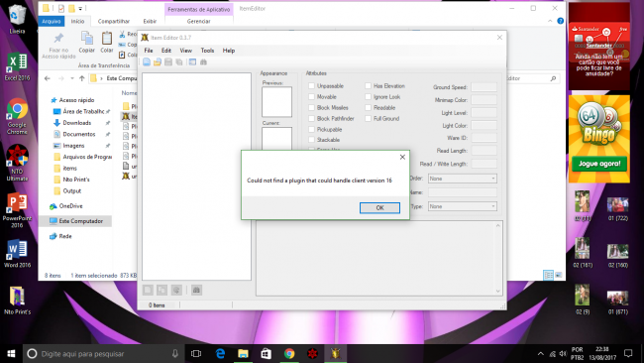This screenshot has width=644, height=363.
Task: Open Chrome from the taskbar
Action: pyautogui.click(x=289, y=353)
